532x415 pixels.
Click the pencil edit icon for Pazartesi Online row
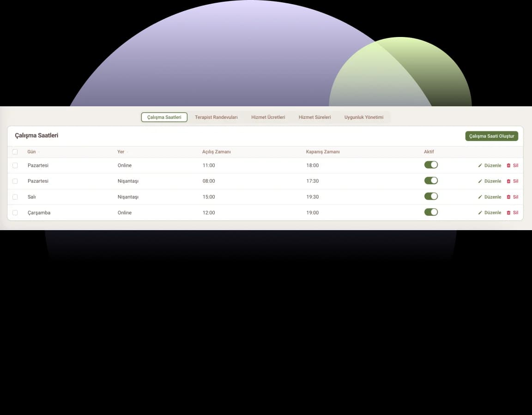click(480, 165)
